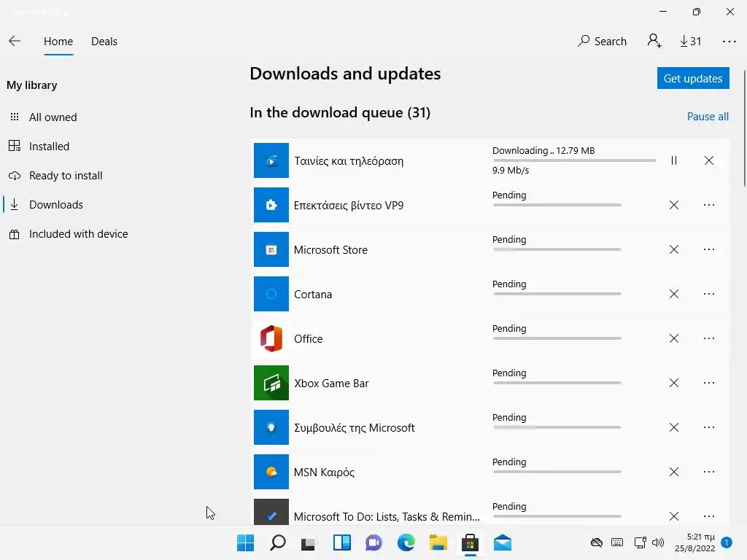
Task: Click the Get updates button
Action: 693,78
